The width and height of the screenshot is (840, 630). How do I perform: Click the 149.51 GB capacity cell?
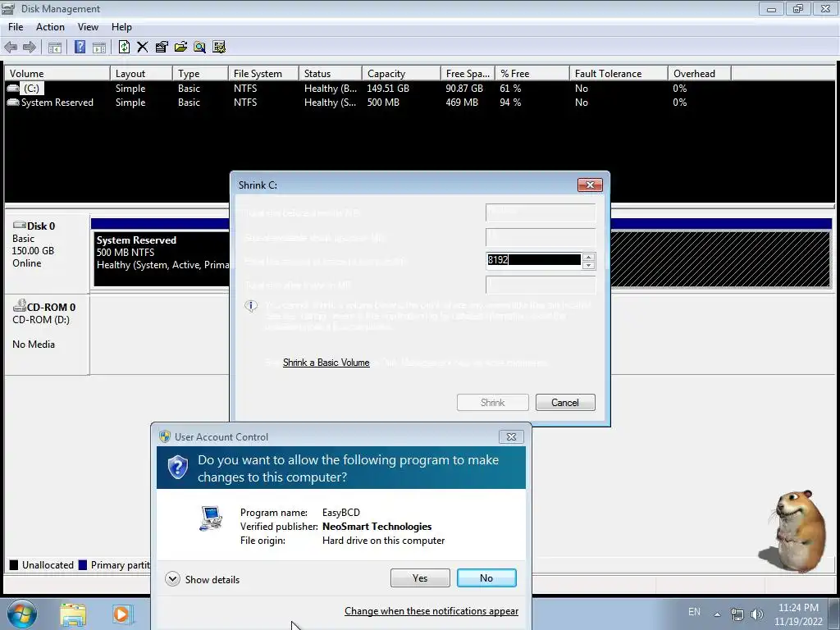click(388, 89)
